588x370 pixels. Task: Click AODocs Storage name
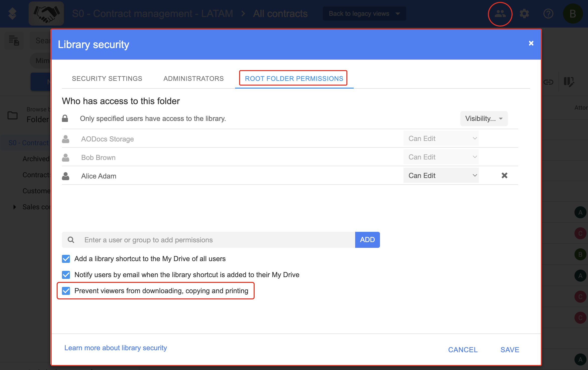pos(108,139)
